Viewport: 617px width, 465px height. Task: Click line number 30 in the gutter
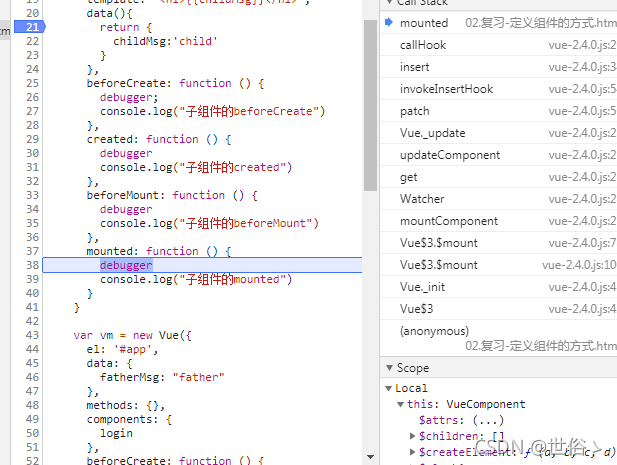33,153
